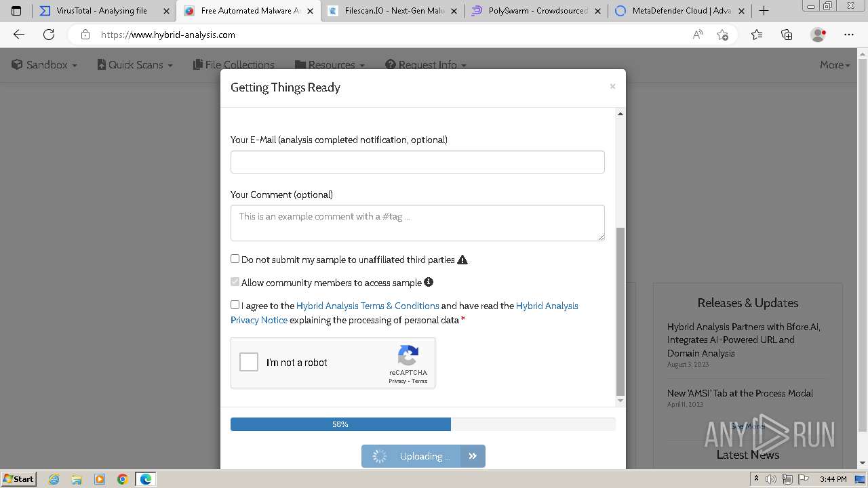This screenshot has height=488, width=868.
Task: Toggle Allow community members access checkbox
Action: 235,282
